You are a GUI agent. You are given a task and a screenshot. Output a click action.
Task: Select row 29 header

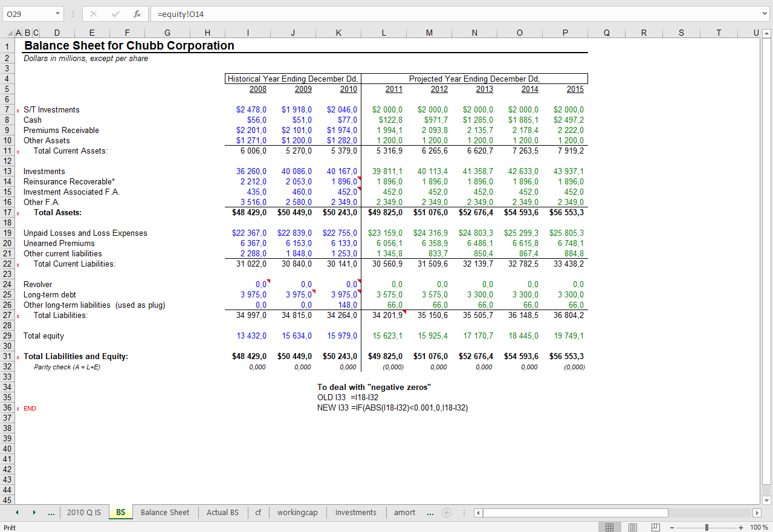pyautogui.click(x=7, y=336)
